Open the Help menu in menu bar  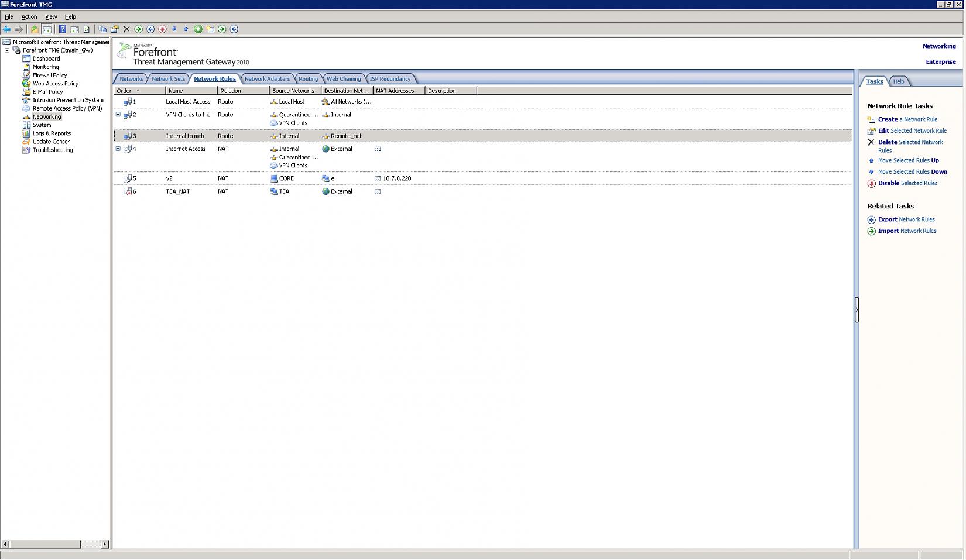click(x=70, y=17)
